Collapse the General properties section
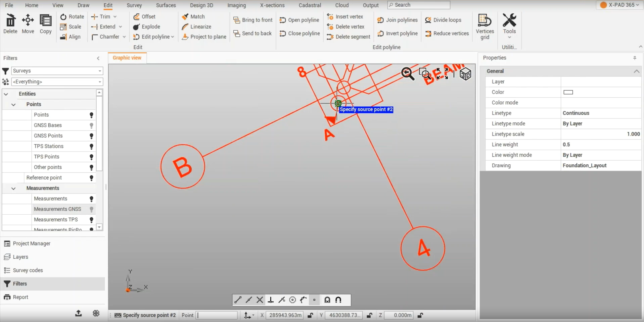The height and width of the screenshot is (322, 644). [636, 71]
